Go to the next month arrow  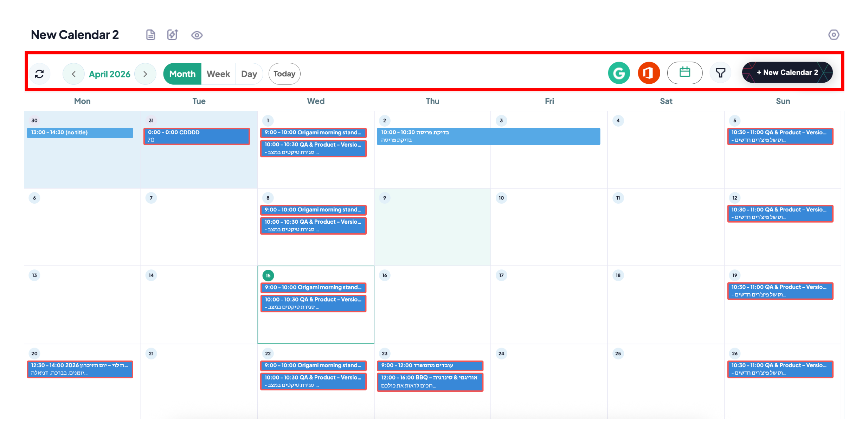click(x=145, y=74)
